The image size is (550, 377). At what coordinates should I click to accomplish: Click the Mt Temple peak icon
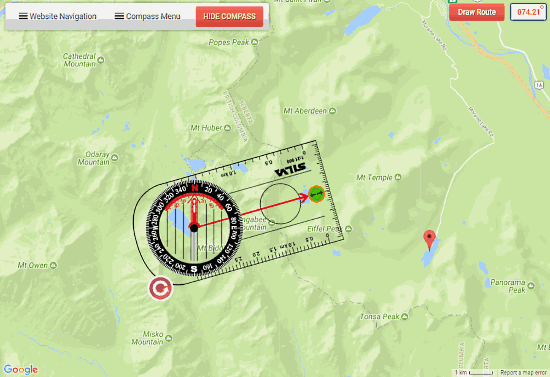398,177
